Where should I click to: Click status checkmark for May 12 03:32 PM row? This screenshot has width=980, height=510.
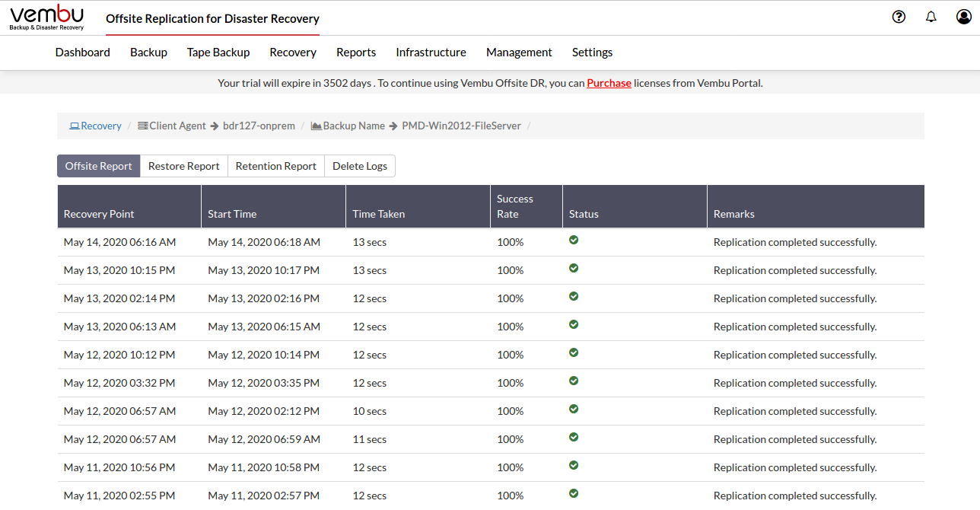pos(574,381)
